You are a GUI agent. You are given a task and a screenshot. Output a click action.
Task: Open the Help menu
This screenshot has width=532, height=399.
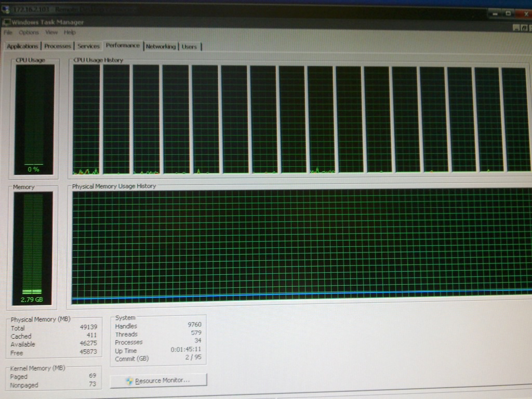tap(70, 32)
